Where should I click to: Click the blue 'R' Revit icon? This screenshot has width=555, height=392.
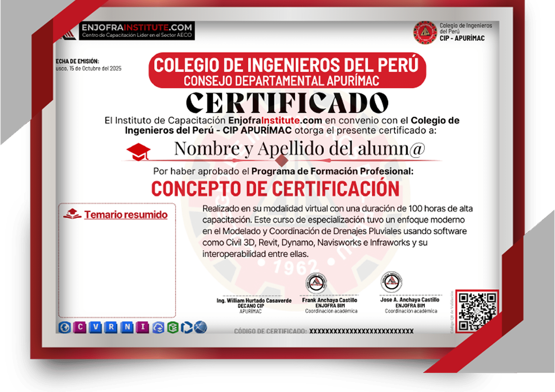point(111,327)
